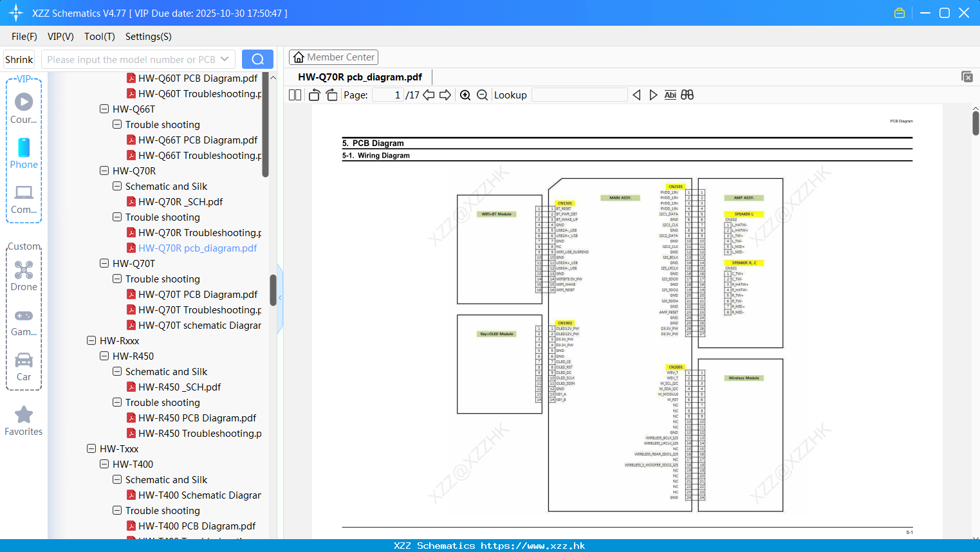Toggle the Abi match-case option
980x552 pixels.
coord(670,95)
